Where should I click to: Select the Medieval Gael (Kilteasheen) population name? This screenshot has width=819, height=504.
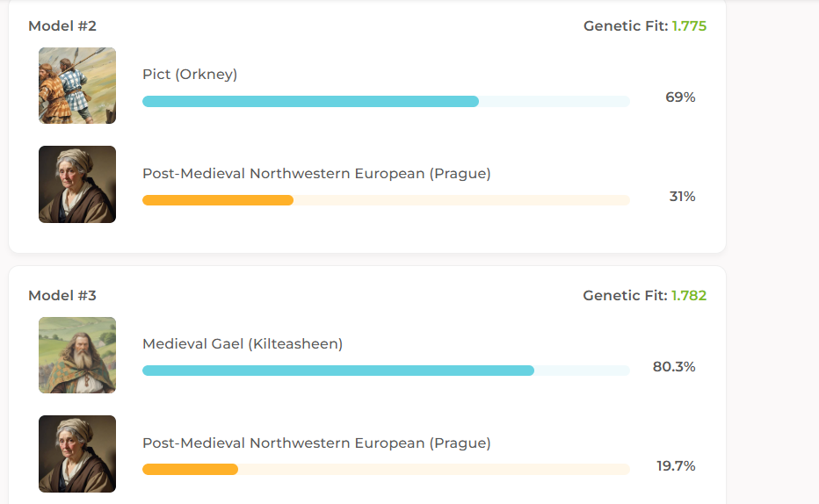243,344
